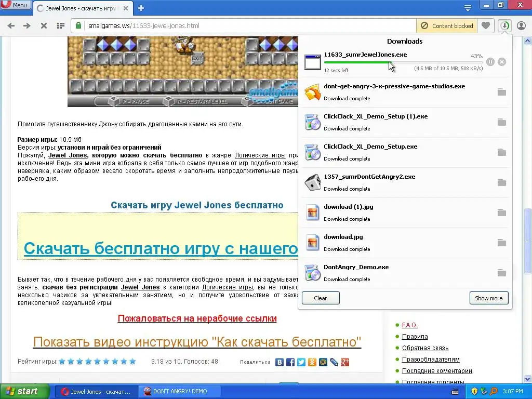Click the green security padlock icon

78,25
